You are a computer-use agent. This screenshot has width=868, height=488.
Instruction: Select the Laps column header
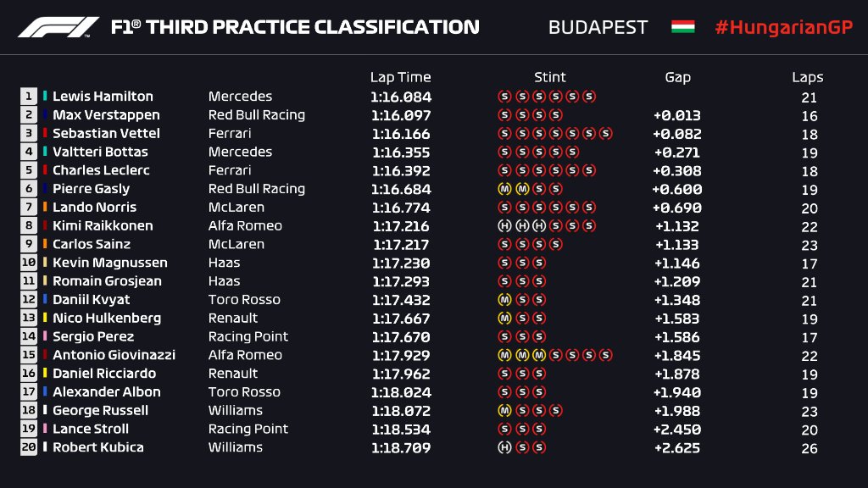808,77
